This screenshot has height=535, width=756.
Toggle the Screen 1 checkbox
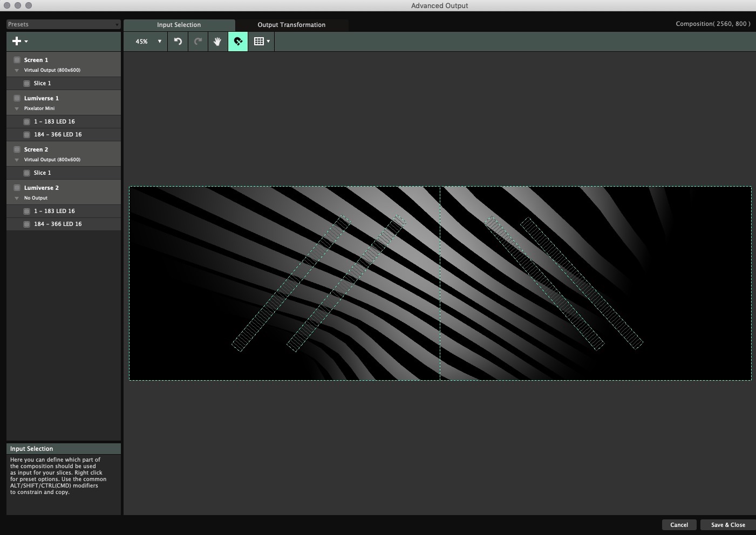click(x=17, y=60)
